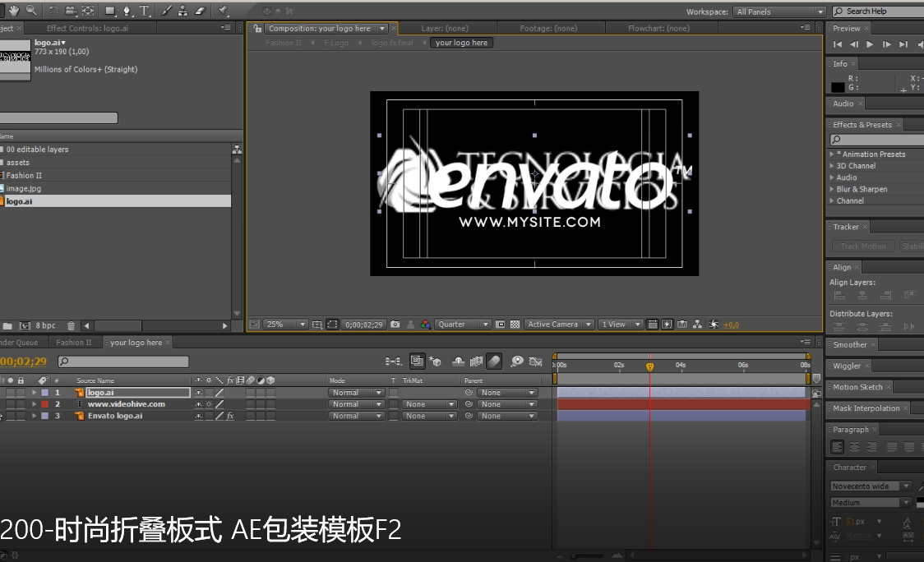
Task: Toggle Frame Blending enable button
Action: tap(476, 362)
